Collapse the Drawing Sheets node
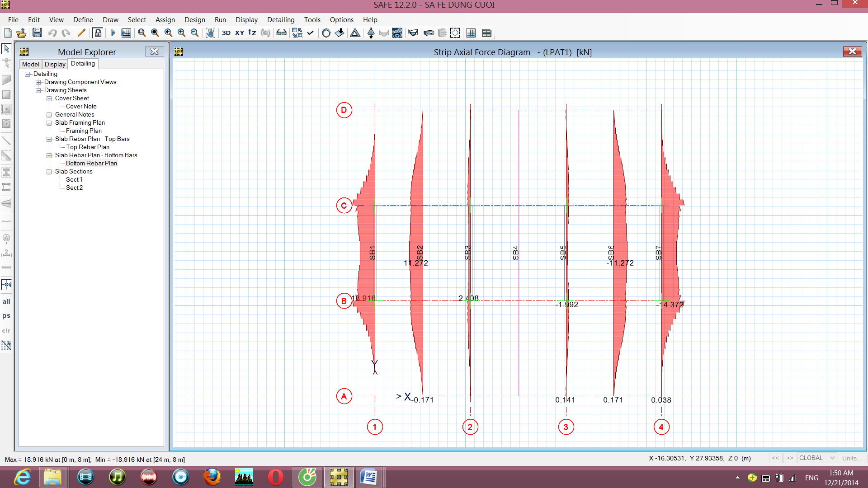This screenshot has width=868, height=488. tap(38, 90)
